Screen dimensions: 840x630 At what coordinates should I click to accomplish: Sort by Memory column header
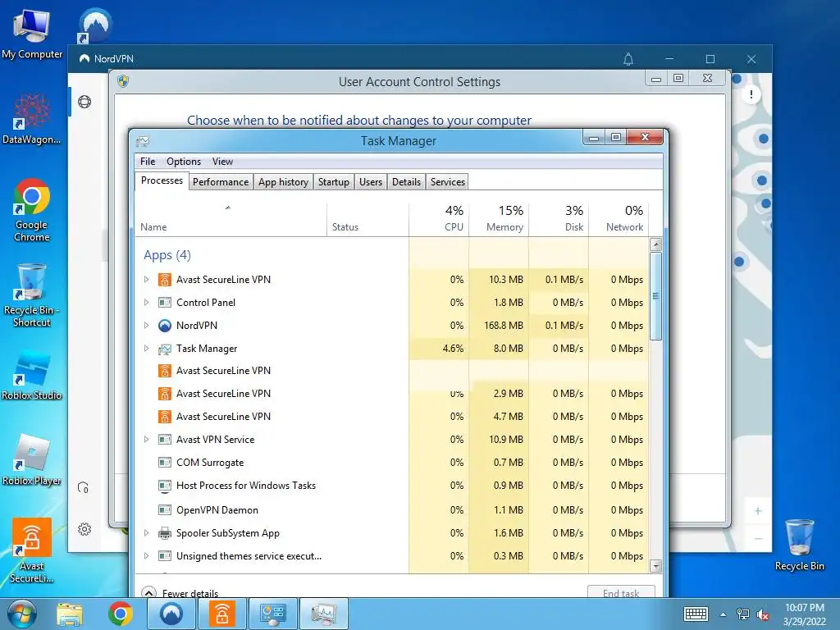tap(499, 220)
